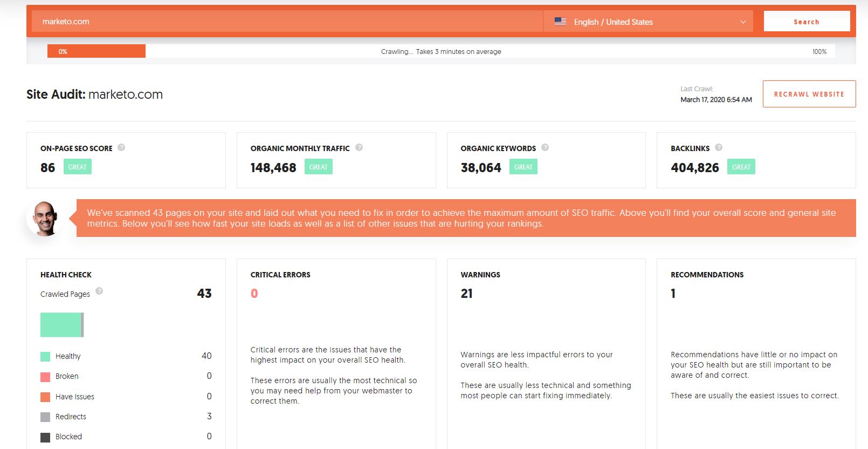Image resolution: width=868 pixels, height=449 pixels.
Task: Click the 100% progress label
Action: coord(819,52)
